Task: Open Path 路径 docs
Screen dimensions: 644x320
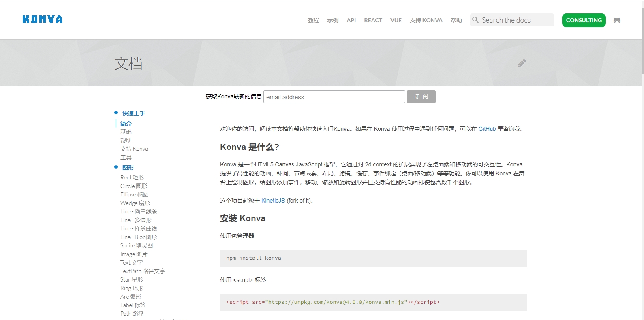Action: [132, 314]
